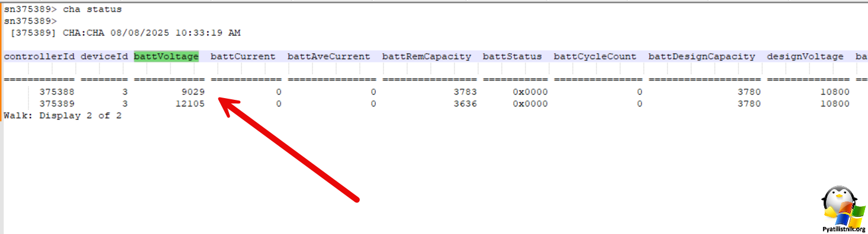The image size is (868, 234).
Task: Click the controllerId column header
Action: click(x=39, y=57)
